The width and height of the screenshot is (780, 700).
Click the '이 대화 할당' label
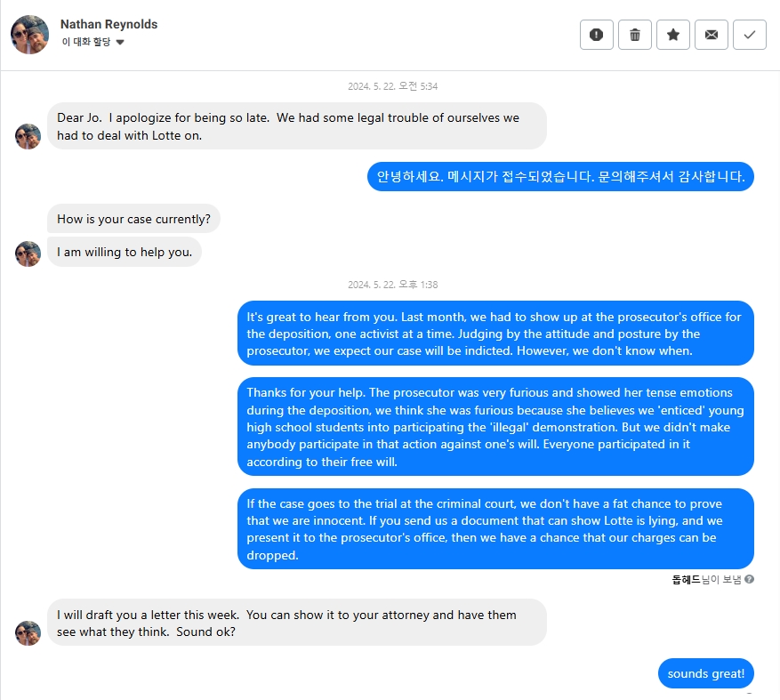pos(86,42)
